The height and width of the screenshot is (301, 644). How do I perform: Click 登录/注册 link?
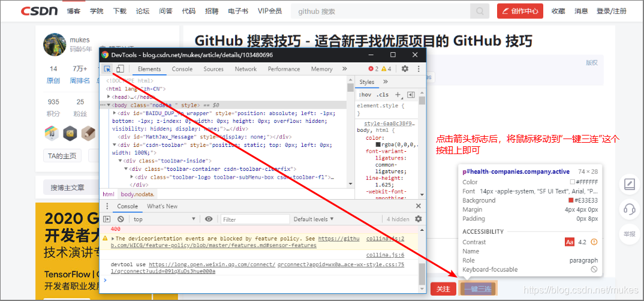click(x=612, y=11)
